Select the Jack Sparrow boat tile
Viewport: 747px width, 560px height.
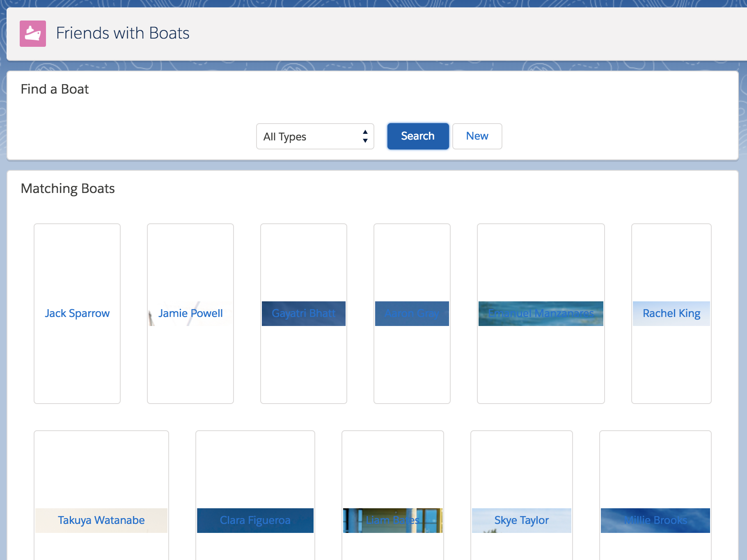click(x=77, y=314)
